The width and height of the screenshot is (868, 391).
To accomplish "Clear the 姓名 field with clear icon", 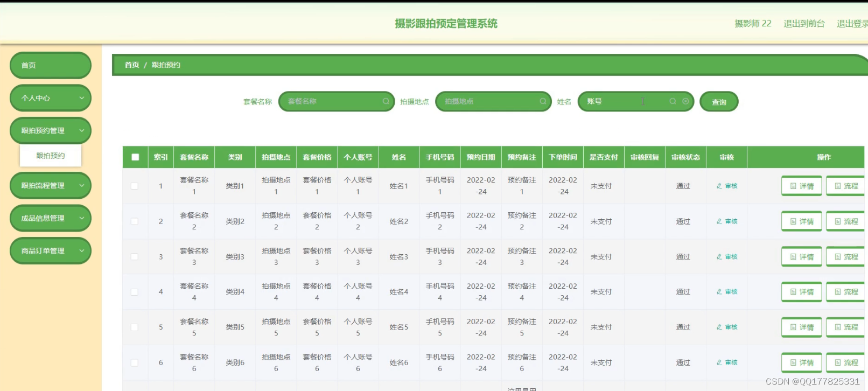I will [685, 101].
